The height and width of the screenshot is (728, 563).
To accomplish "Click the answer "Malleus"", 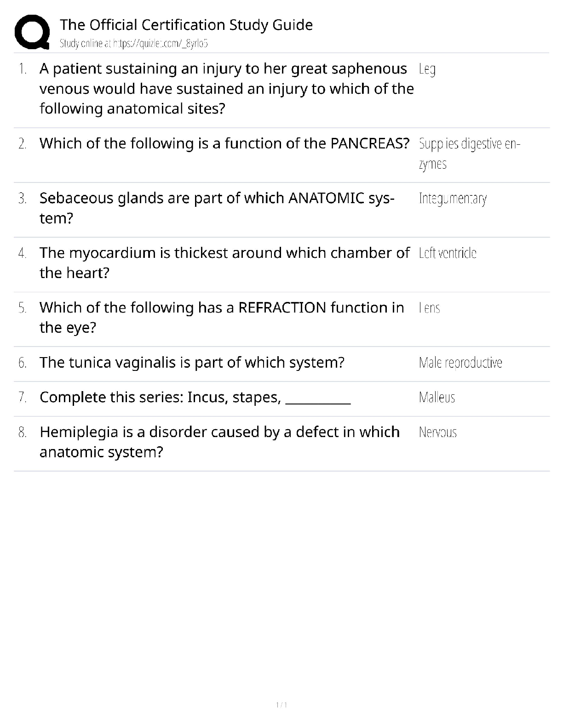I will tap(437, 397).
